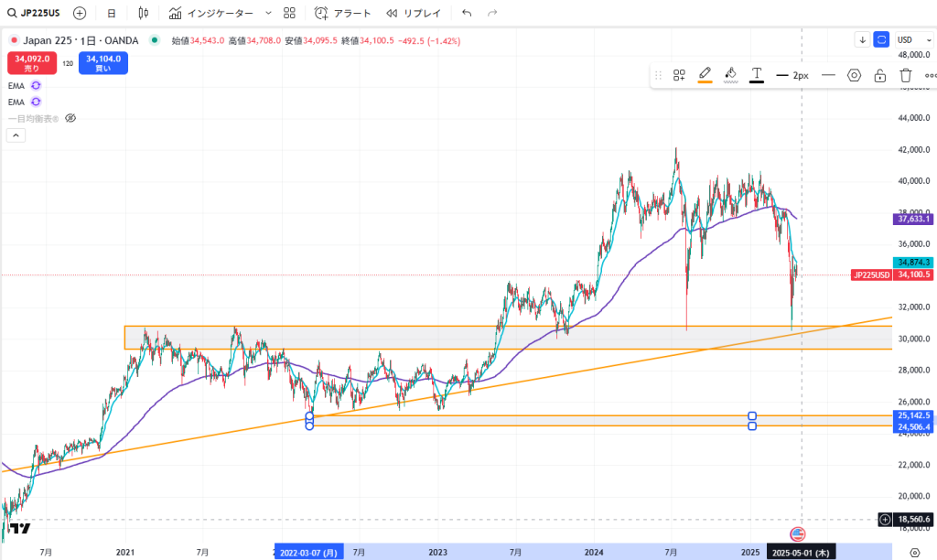This screenshot has height=560, width=937.
Task: Expand the indicators favorites dropdown arrow
Action: pyautogui.click(x=268, y=13)
